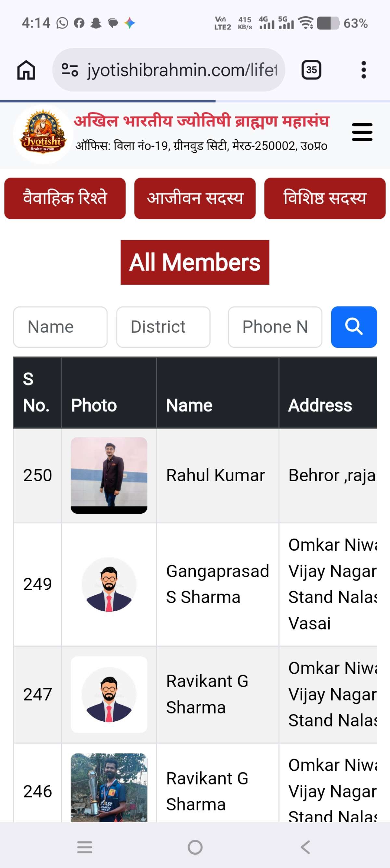
Task: Tap the Android back navigation arrow
Action: pyautogui.click(x=305, y=847)
